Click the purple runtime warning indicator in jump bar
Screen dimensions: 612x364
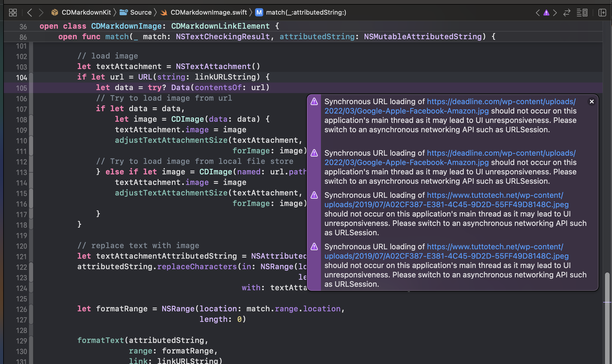[x=546, y=13]
